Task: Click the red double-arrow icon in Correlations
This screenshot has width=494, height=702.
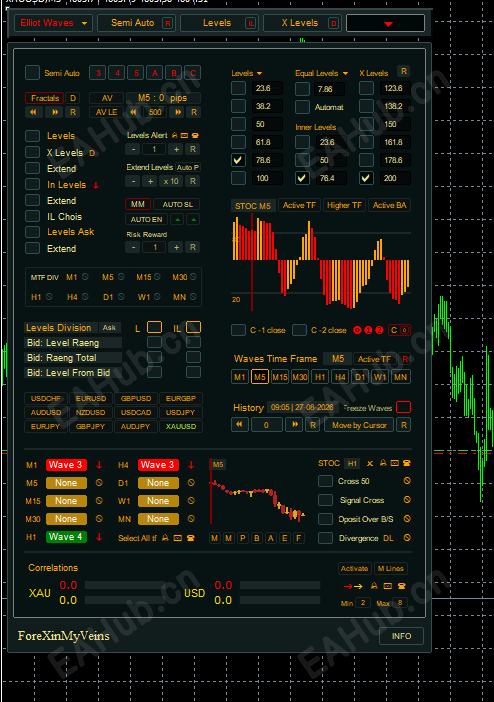Action: tap(353, 586)
